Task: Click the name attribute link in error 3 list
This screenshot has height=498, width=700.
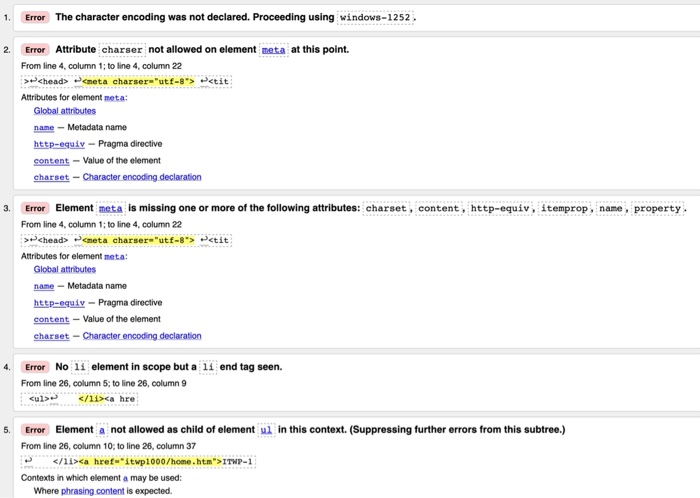Action: (x=44, y=286)
